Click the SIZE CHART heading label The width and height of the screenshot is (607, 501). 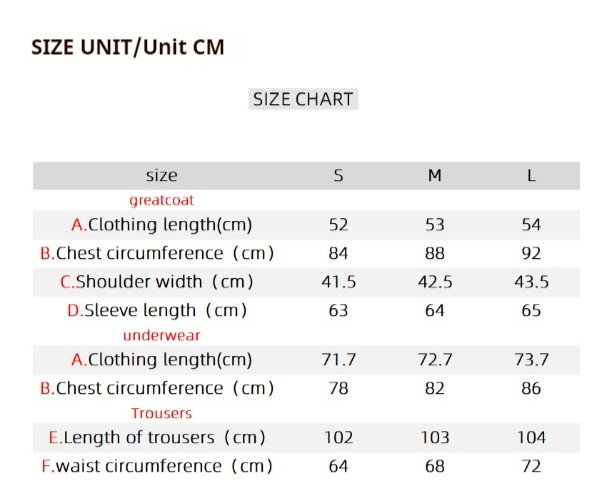coord(303,99)
